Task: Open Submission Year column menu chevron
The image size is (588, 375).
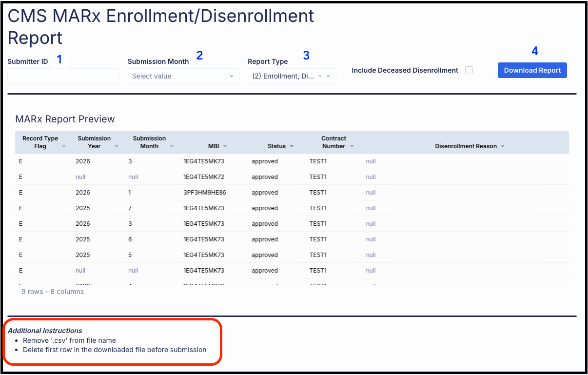Action: tap(117, 146)
